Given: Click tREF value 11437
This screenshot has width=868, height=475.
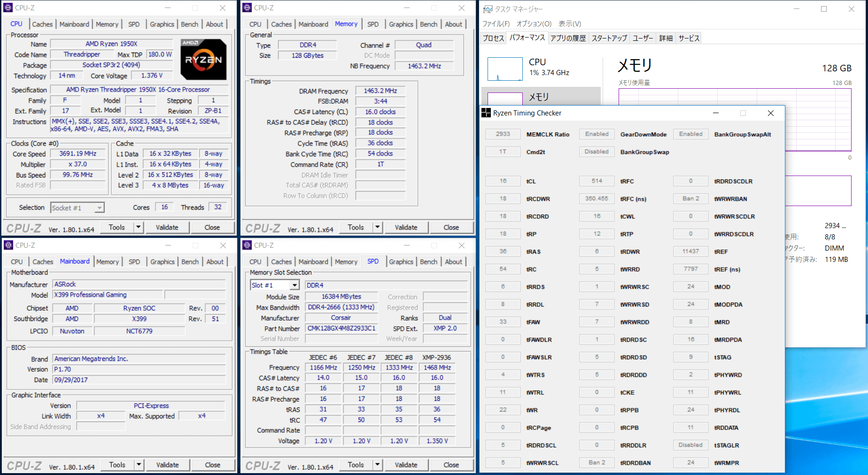Looking at the screenshot, I should click(x=691, y=251).
